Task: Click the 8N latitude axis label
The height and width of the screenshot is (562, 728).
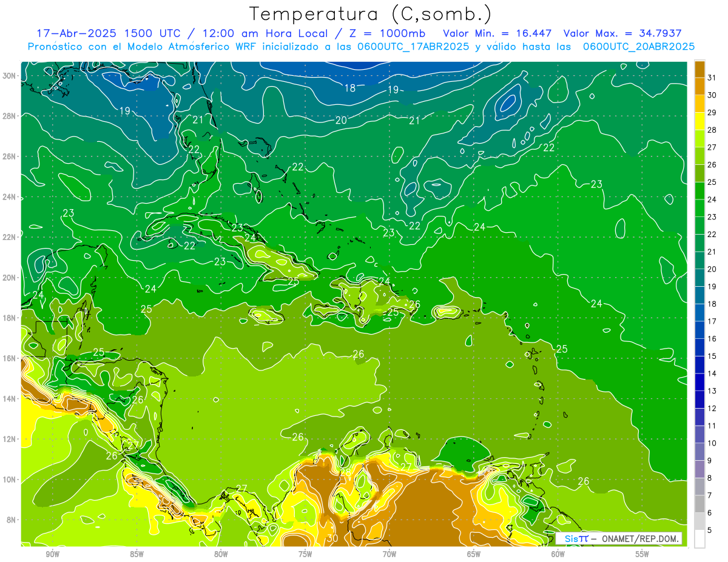Action: [x=12, y=520]
